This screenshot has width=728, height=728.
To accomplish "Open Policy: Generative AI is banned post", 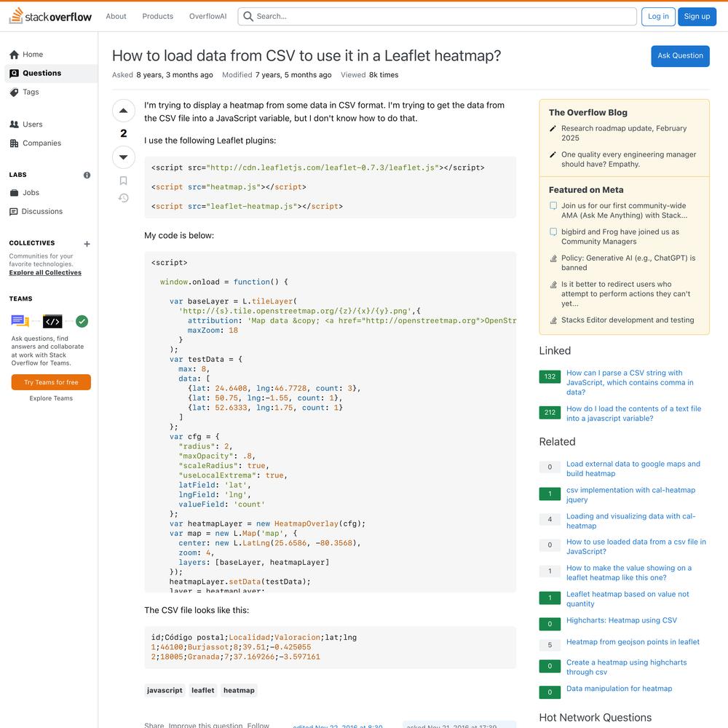I will click(x=628, y=263).
